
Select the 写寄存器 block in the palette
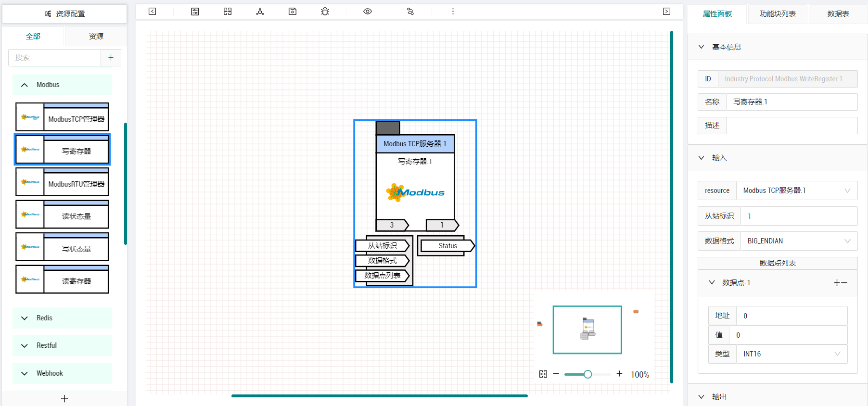pyautogui.click(x=62, y=150)
